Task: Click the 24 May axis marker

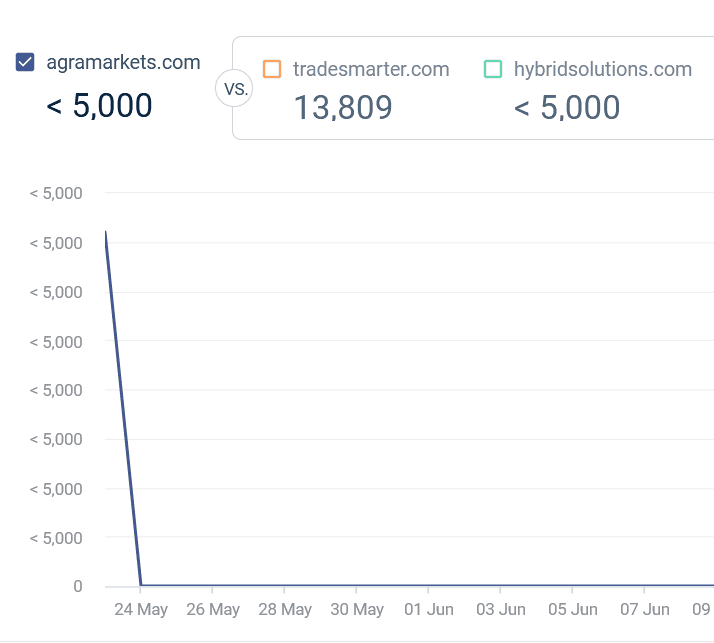Action: [x=141, y=609]
